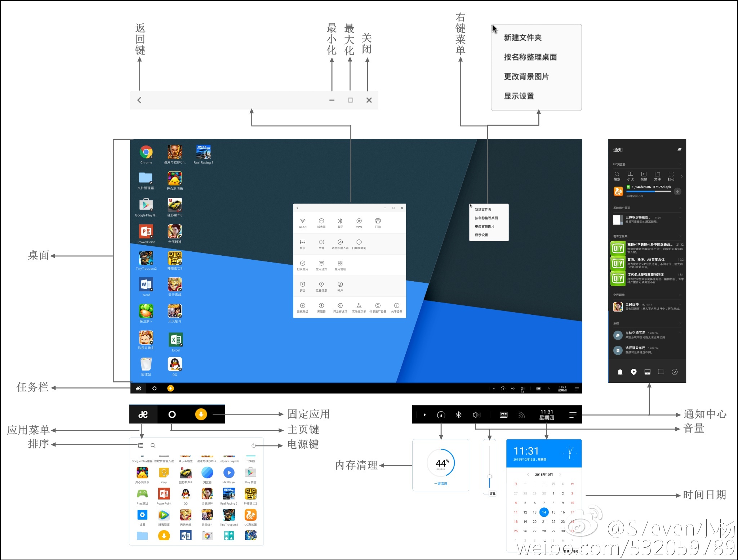Screen dimensions: 738x560
Task: Select day 21 in the October calendar
Action: coord(544,521)
